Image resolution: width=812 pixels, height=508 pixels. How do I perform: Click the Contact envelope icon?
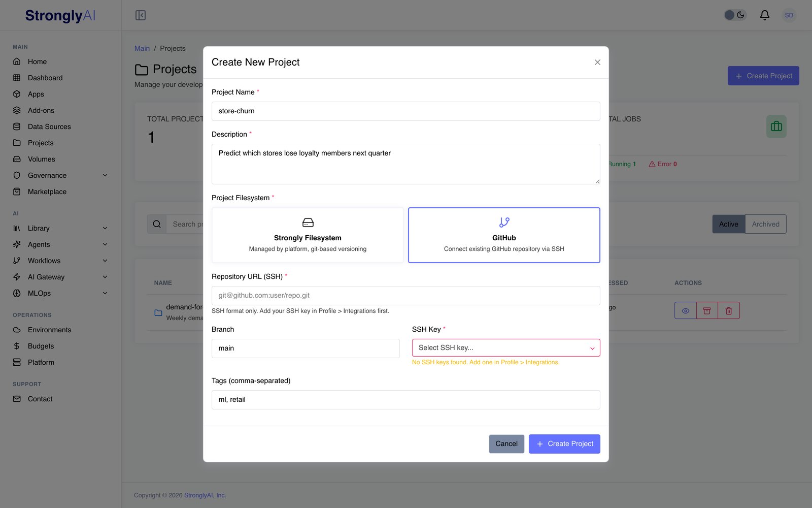click(x=17, y=399)
